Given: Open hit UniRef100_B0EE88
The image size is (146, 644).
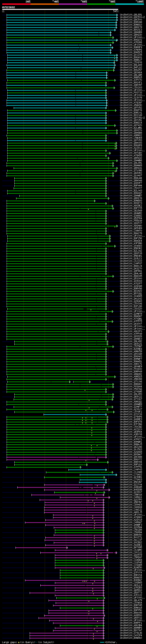Looking at the screenshot, I should 131,490.
